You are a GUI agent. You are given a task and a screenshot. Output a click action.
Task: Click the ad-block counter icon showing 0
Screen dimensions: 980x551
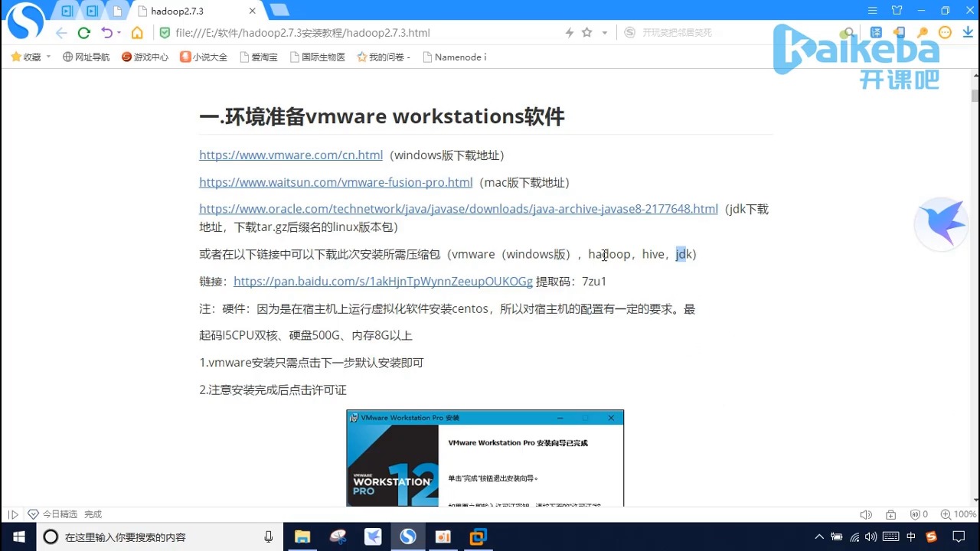pyautogui.click(x=919, y=515)
